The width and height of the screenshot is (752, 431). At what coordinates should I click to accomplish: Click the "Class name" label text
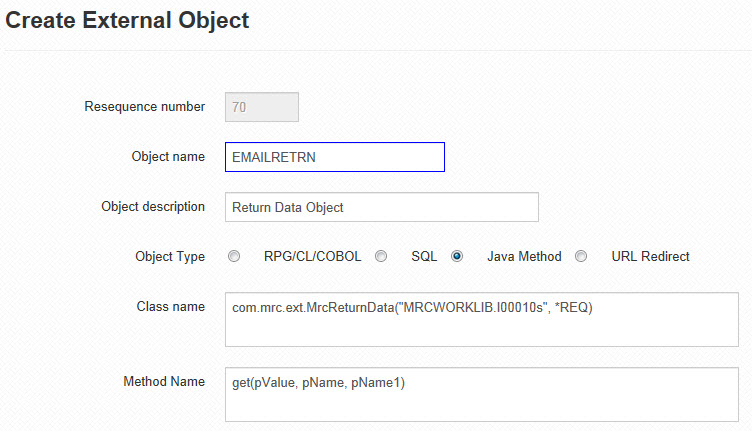pos(170,306)
